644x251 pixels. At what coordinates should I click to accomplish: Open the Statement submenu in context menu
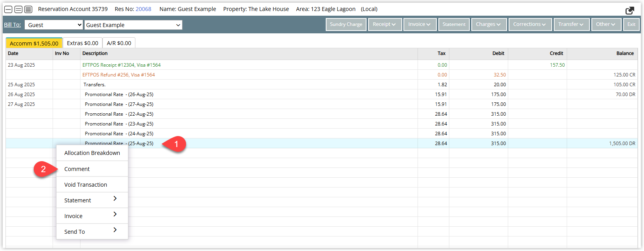[92, 200]
